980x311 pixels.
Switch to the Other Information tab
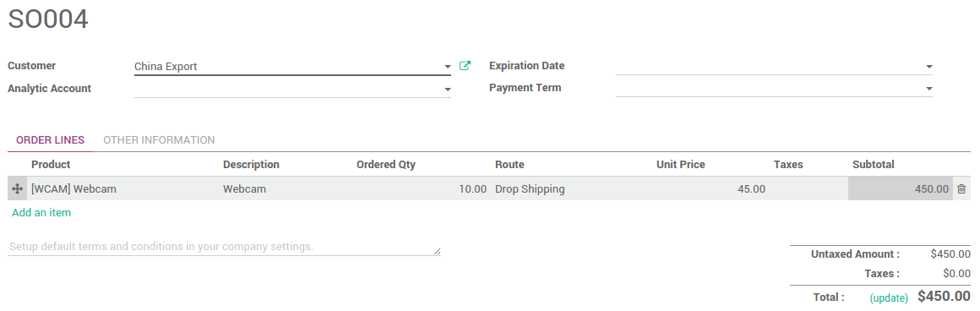point(159,140)
